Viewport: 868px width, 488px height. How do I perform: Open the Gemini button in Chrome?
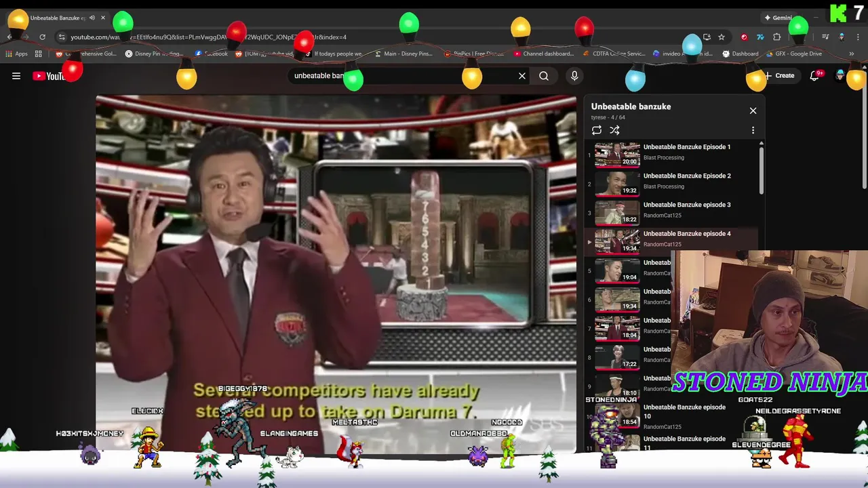778,18
